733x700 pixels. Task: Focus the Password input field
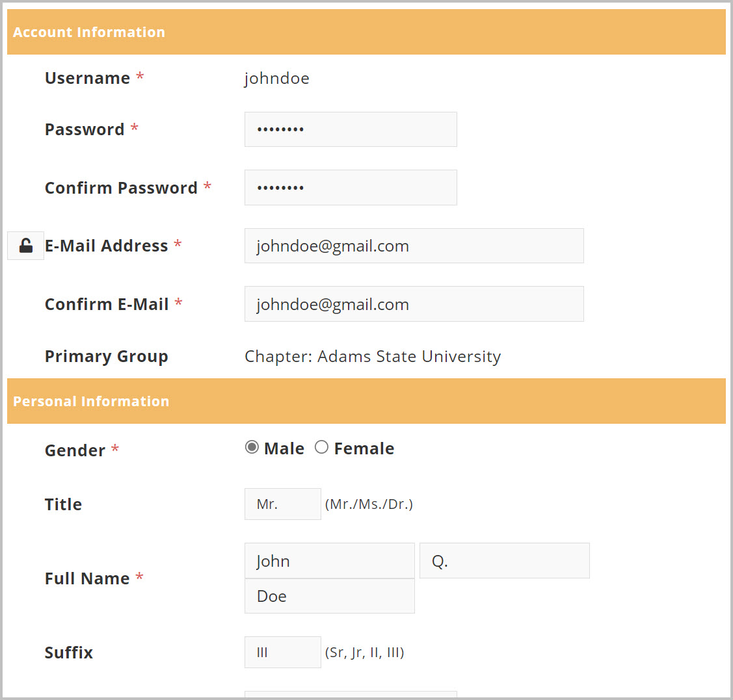351,129
